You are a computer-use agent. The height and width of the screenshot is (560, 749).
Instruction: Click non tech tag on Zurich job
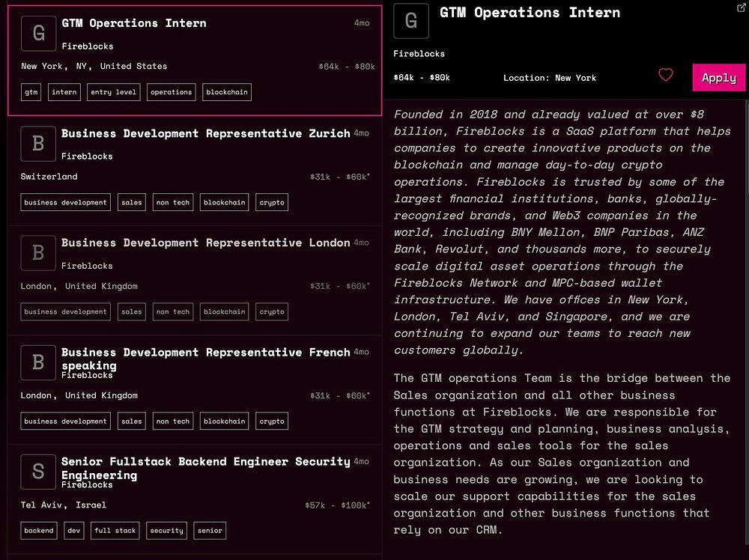173,202
